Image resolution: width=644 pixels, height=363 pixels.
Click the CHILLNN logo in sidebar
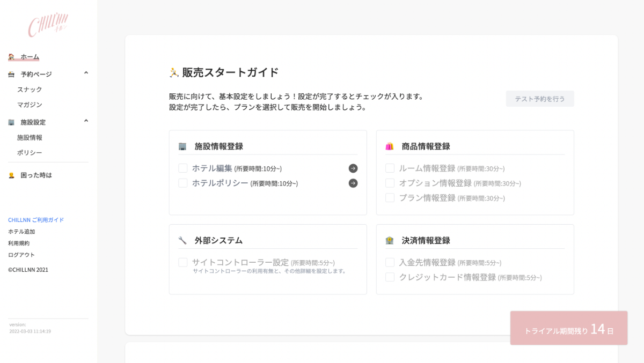coord(48,25)
